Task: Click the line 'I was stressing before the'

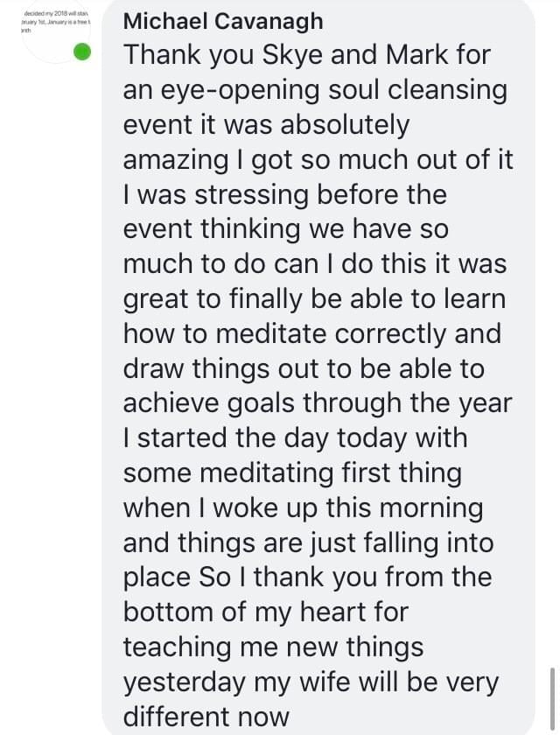Action: click(284, 194)
